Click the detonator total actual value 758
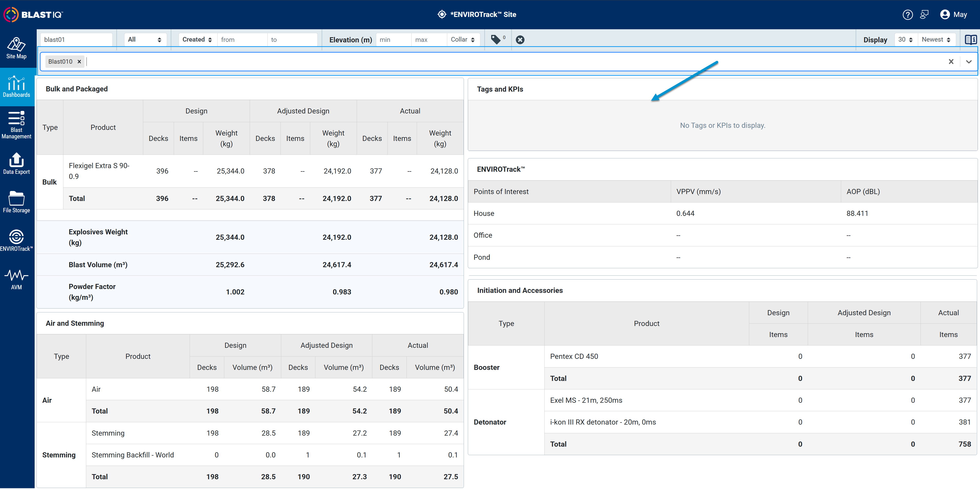The height and width of the screenshot is (489, 980). tap(964, 444)
